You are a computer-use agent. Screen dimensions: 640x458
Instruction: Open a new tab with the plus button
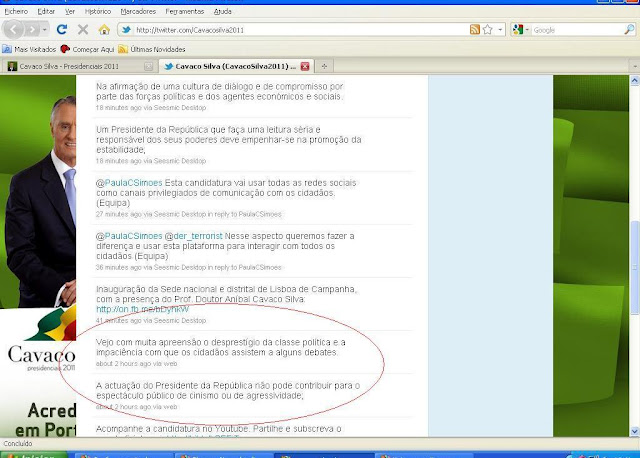click(x=324, y=66)
